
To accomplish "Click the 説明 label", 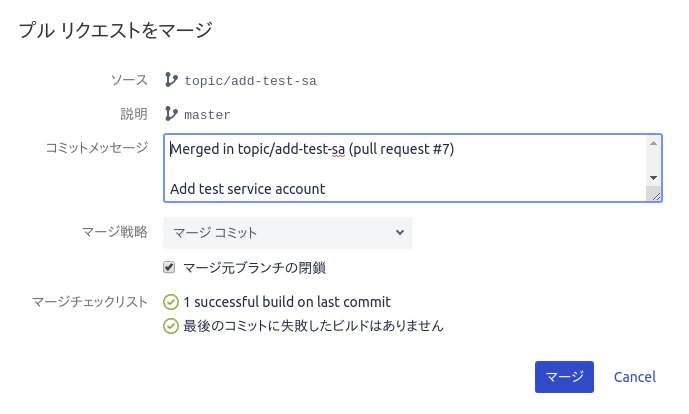I will tap(134, 114).
